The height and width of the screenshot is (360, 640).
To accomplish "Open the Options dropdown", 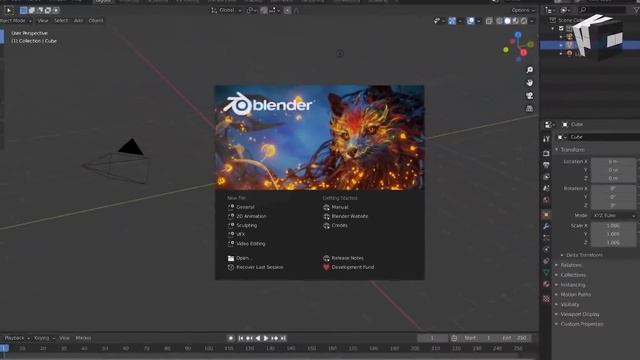I will (523, 10).
